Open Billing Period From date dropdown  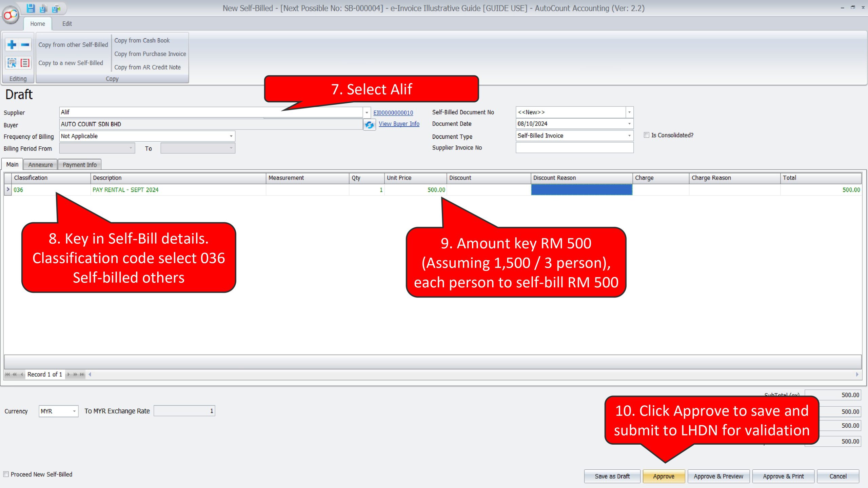point(131,148)
